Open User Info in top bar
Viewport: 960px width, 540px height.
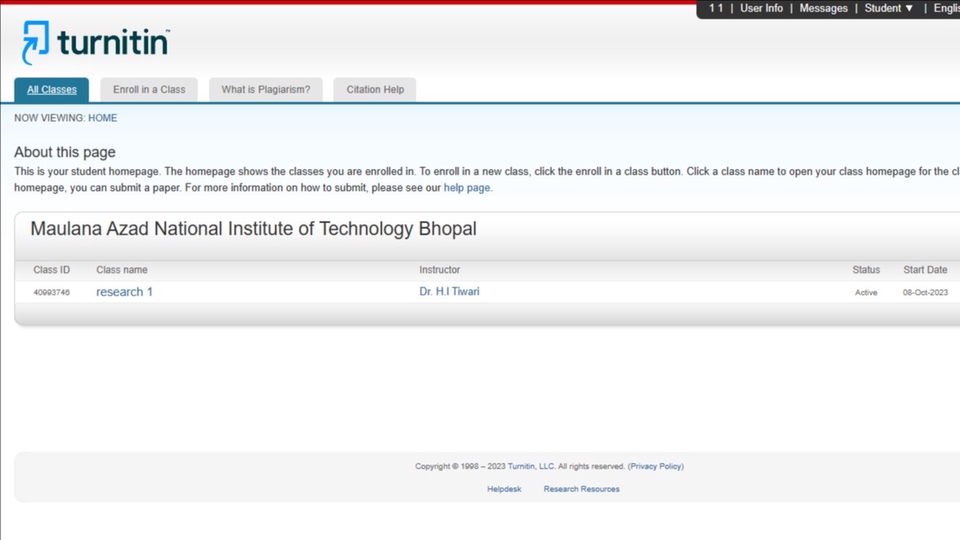761,8
